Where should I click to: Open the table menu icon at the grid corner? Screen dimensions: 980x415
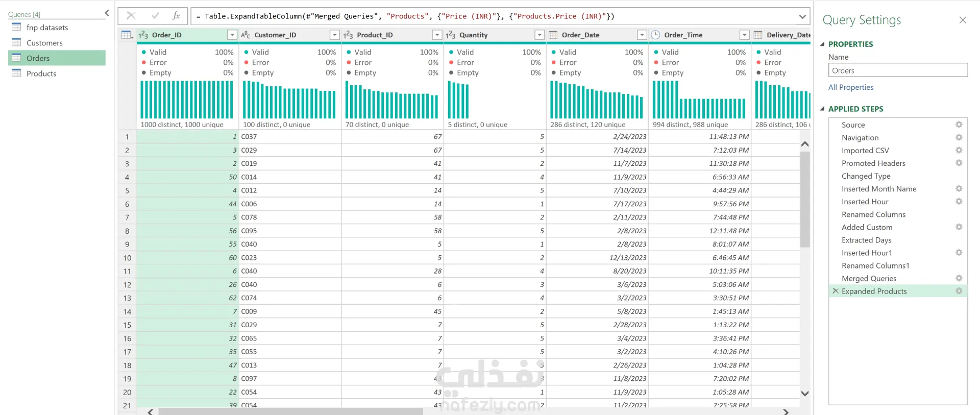tap(127, 35)
